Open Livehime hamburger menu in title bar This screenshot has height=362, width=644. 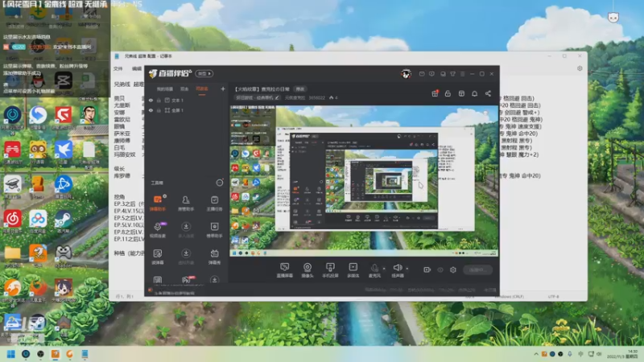(462, 74)
